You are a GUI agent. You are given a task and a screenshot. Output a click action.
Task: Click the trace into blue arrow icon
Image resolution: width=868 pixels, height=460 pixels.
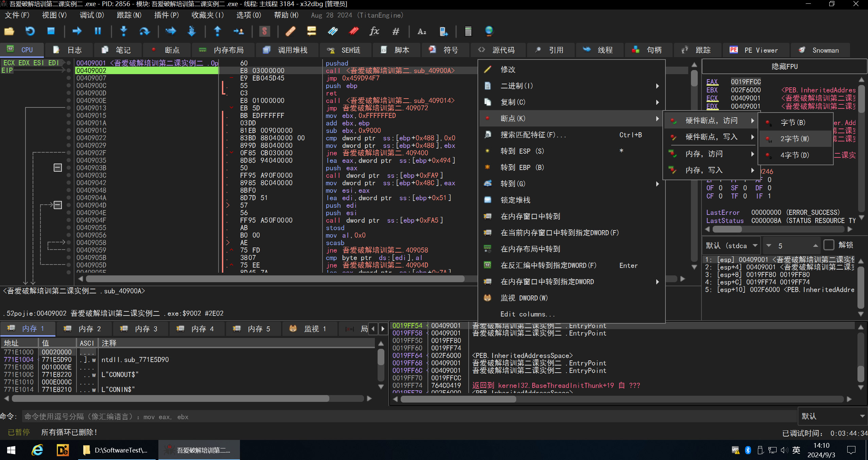171,31
